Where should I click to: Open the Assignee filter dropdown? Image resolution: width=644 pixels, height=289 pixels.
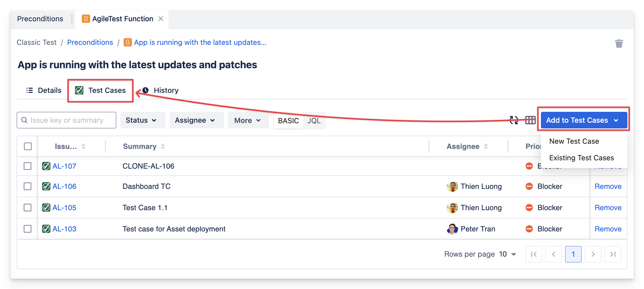(196, 120)
